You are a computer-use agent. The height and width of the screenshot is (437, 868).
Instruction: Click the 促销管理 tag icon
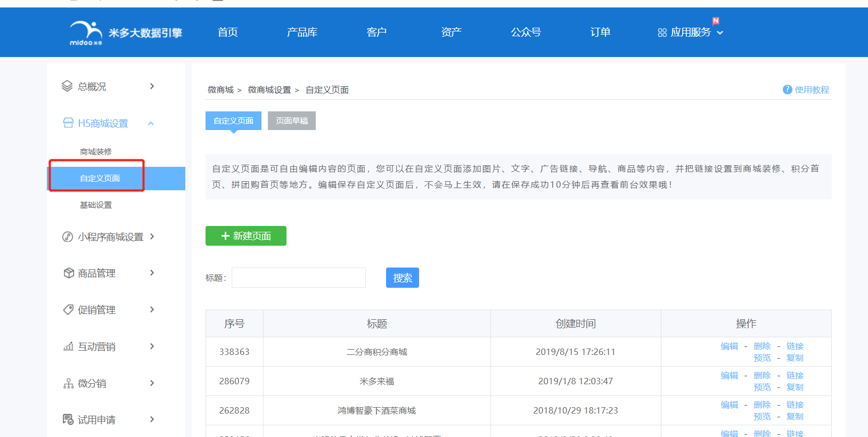point(69,310)
